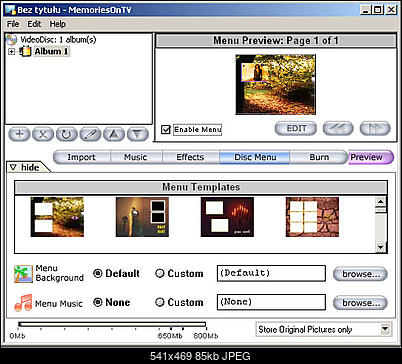
Task: Click the pencil edit button
Action: click(90, 134)
